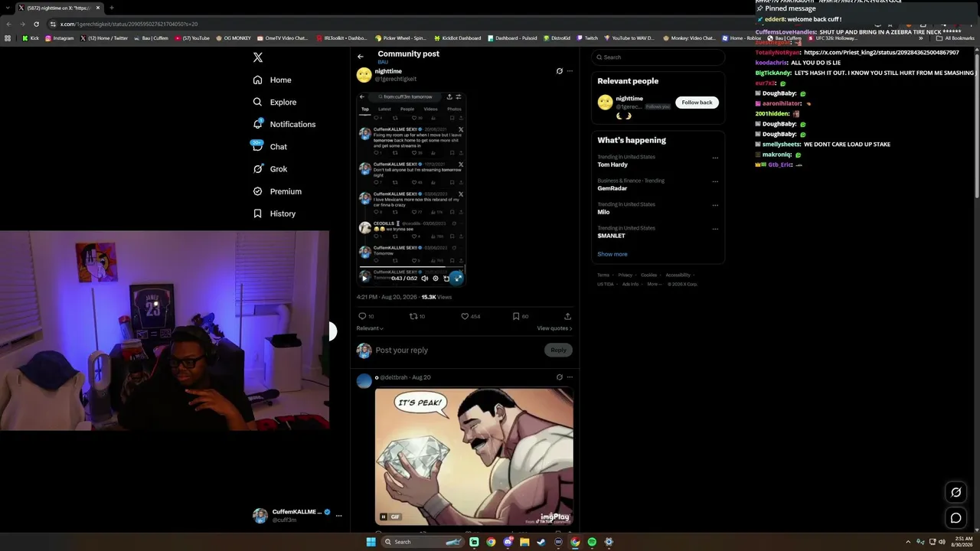The height and width of the screenshot is (551, 980).
Task: Open more options for Milo trend
Action: (715, 206)
